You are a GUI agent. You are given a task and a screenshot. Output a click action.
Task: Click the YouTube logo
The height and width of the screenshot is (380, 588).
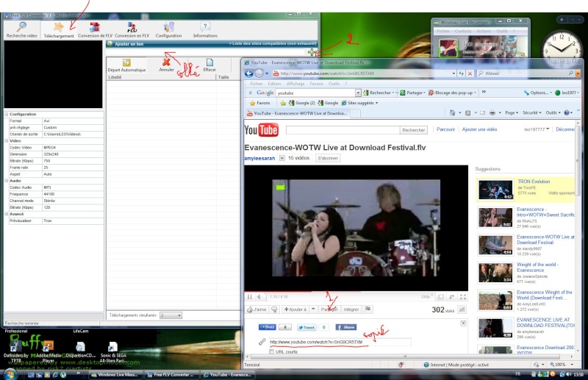[x=262, y=130]
